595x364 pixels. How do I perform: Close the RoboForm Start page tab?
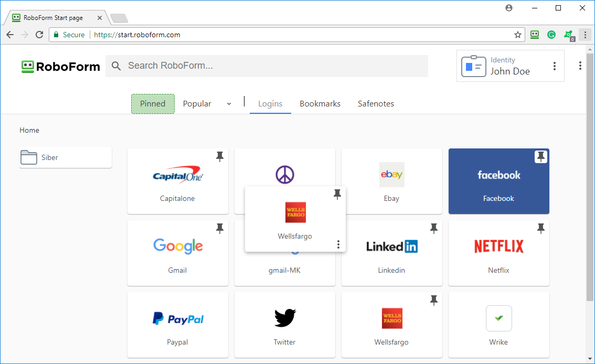pos(99,18)
